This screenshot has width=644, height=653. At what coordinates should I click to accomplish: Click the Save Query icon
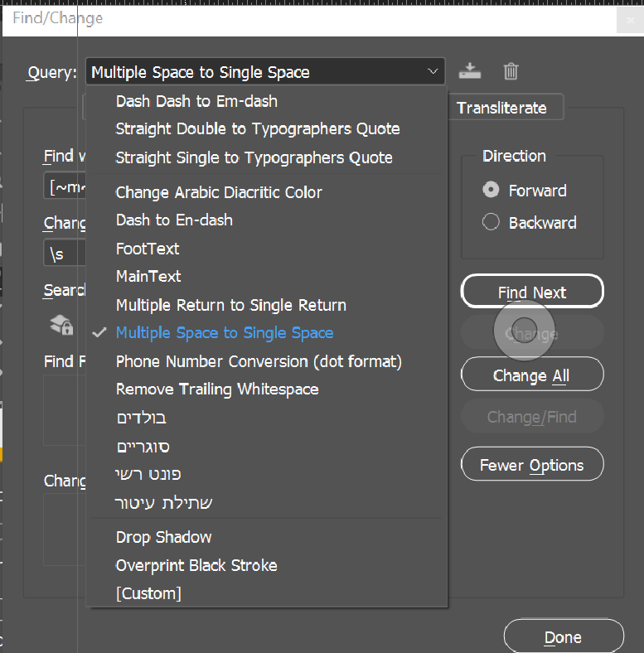point(470,71)
